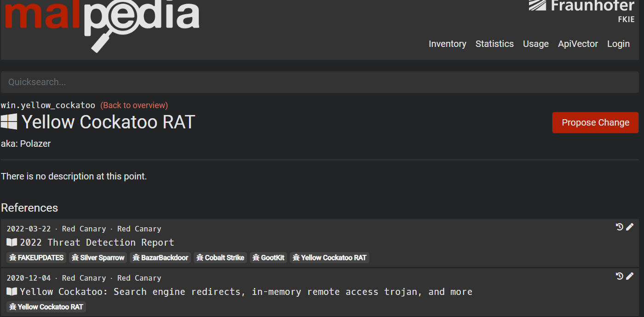This screenshot has width=644, height=317.
Task: Select the FAKEUPDATES tag
Action: [x=36, y=258]
